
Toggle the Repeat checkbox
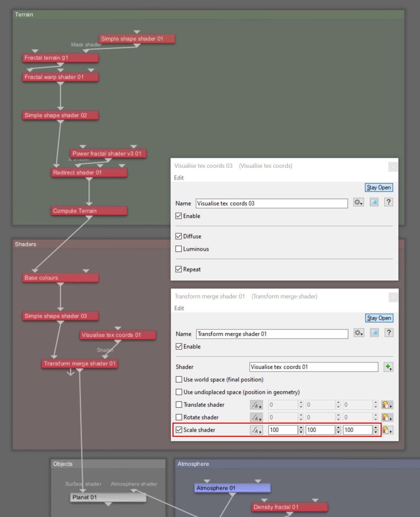point(178,269)
